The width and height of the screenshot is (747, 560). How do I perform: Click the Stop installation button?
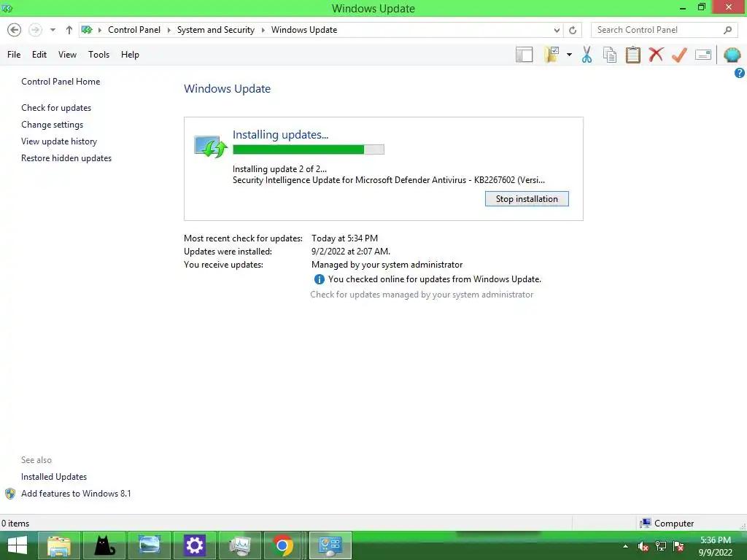click(527, 199)
